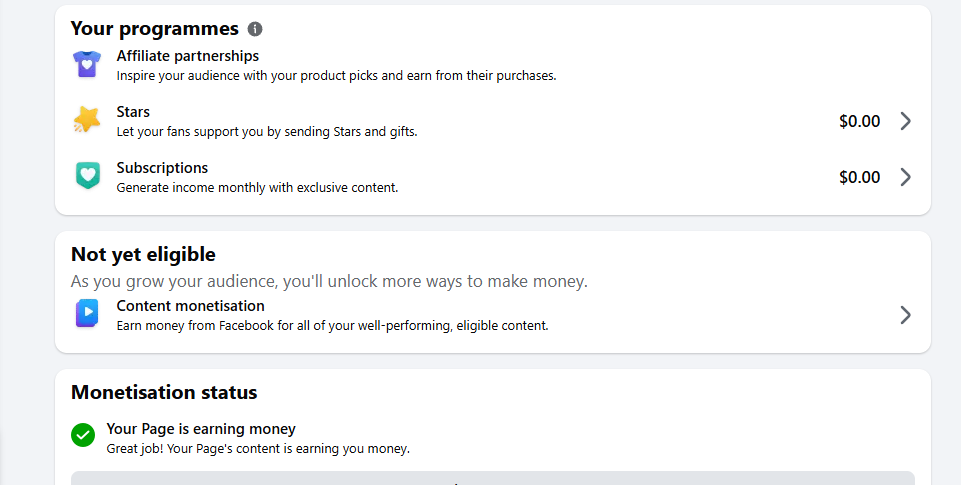Expand Subscriptions using the right chevron
This screenshot has width=961, height=485.
(905, 177)
